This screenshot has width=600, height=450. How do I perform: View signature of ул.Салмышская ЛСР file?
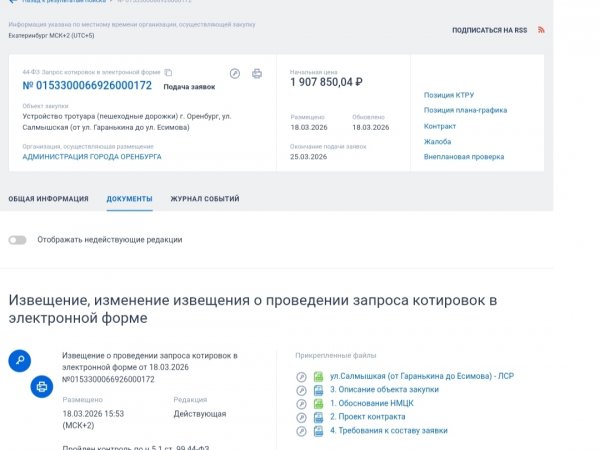[x=301, y=377]
